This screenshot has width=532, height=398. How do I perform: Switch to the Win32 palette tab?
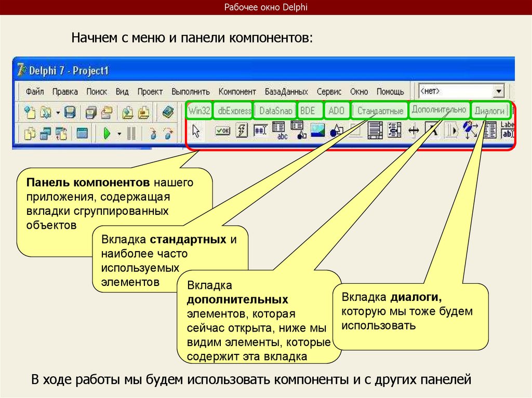(199, 110)
